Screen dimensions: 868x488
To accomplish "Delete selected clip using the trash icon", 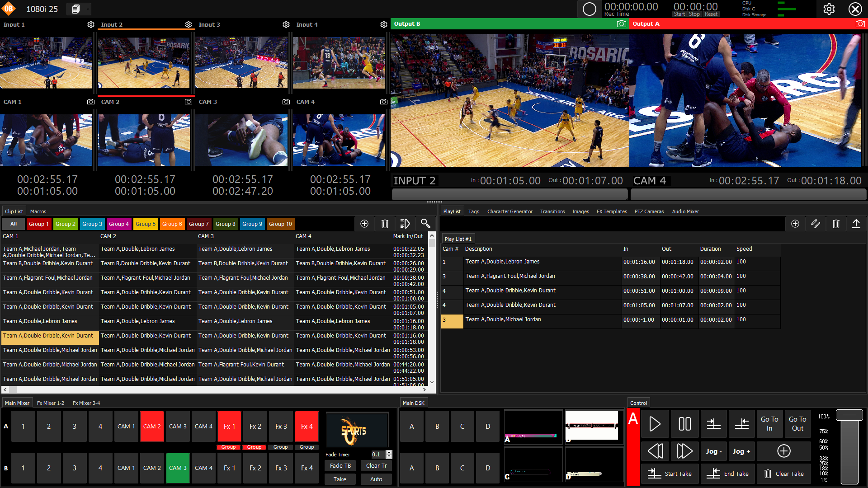I will 385,224.
